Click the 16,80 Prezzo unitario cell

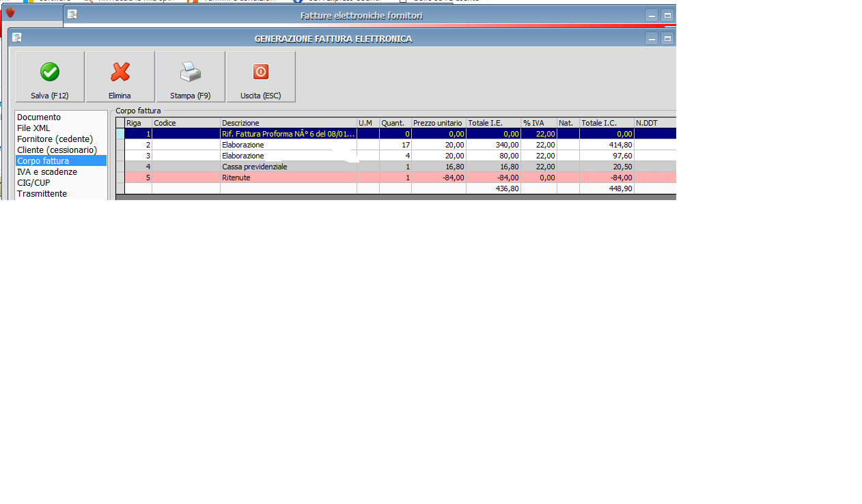439,167
